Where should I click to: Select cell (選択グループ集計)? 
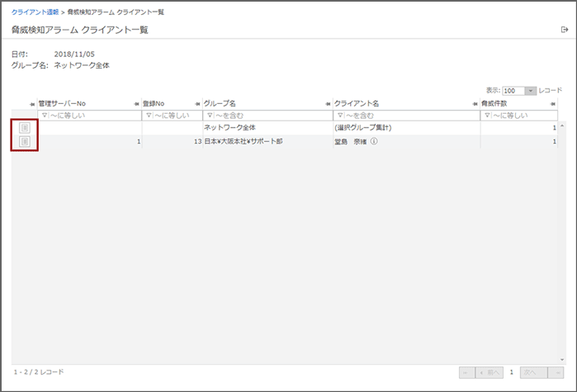click(x=363, y=128)
